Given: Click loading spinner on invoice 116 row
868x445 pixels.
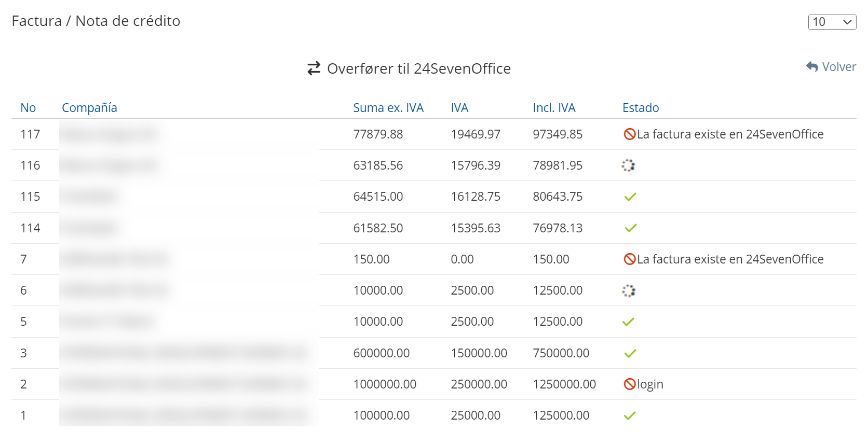Looking at the screenshot, I should (x=628, y=165).
